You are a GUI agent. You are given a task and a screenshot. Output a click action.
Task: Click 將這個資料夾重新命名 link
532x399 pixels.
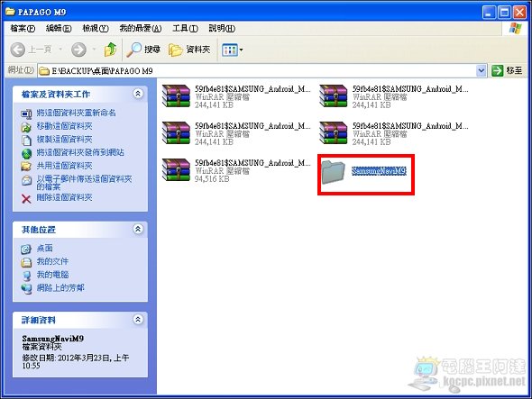tap(76, 113)
